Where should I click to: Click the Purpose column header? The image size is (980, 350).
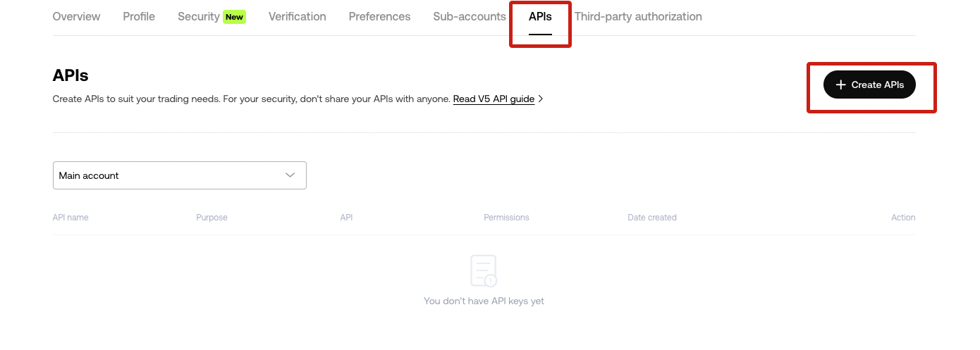pyautogui.click(x=212, y=218)
